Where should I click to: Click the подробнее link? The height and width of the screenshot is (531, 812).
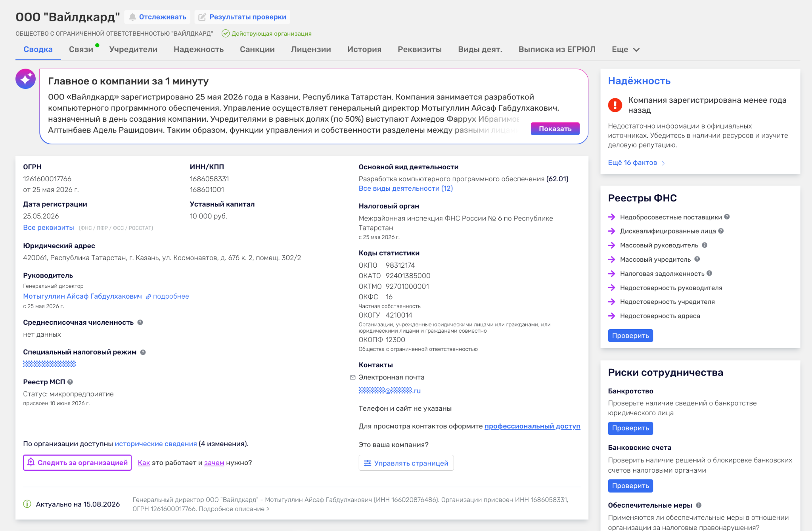pyautogui.click(x=171, y=296)
